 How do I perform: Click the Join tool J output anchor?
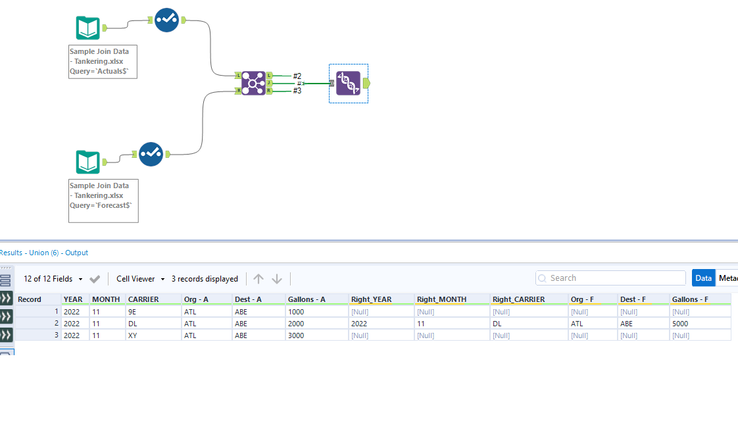(269, 83)
